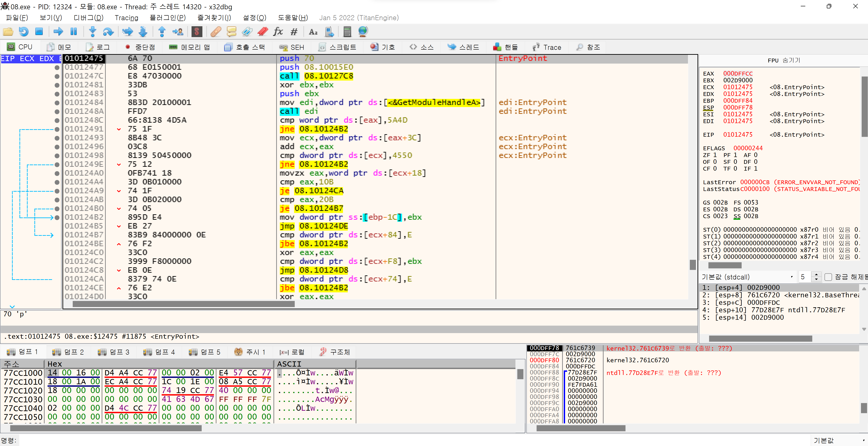This screenshot has height=446, width=868.
Task: Click the 주소 column header in dump
Action: 22,364
